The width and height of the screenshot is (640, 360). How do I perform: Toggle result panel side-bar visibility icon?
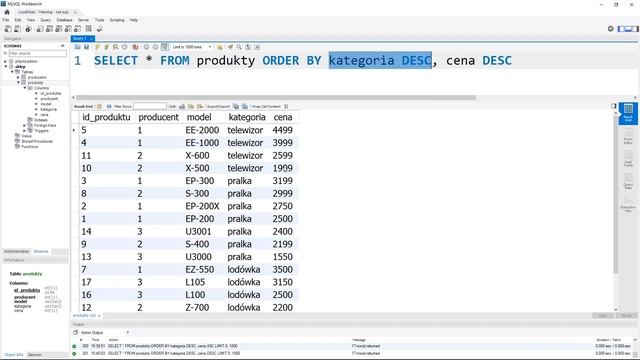pos(614,106)
